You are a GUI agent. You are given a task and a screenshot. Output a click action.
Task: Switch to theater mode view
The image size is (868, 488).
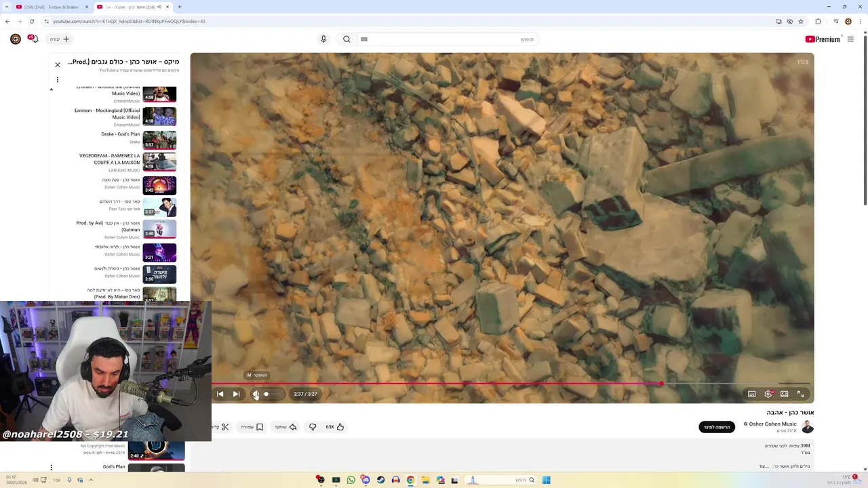tap(784, 394)
